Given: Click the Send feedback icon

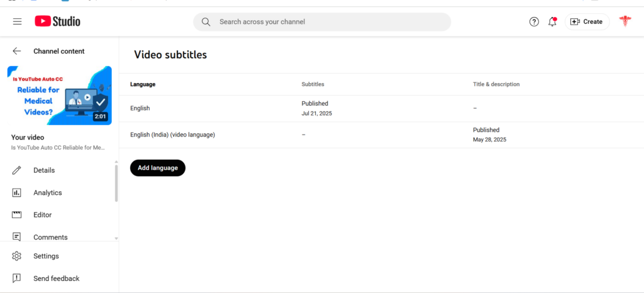Looking at the screenshot, I should pos(16,279).
